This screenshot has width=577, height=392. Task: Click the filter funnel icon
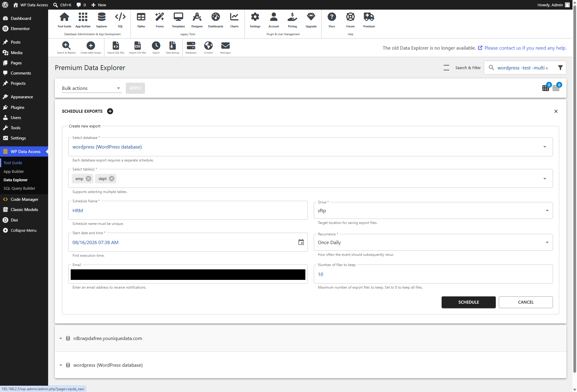pos(560,68)
